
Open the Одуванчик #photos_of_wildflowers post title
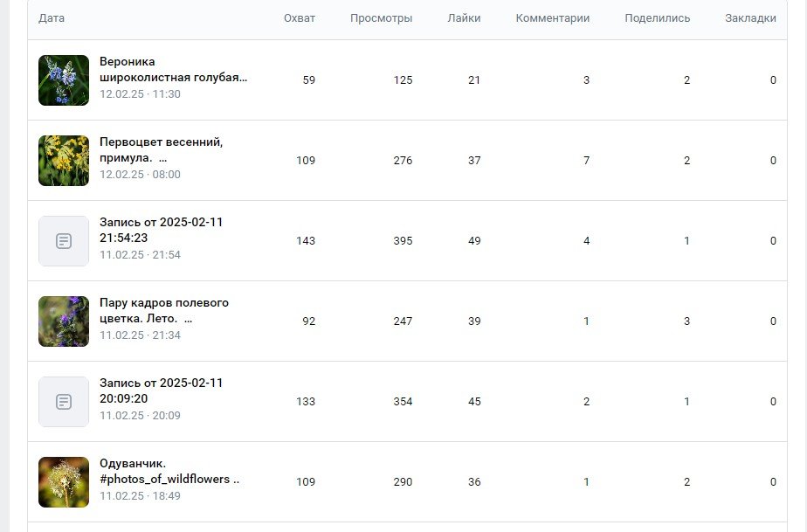[x=169, y=471]
